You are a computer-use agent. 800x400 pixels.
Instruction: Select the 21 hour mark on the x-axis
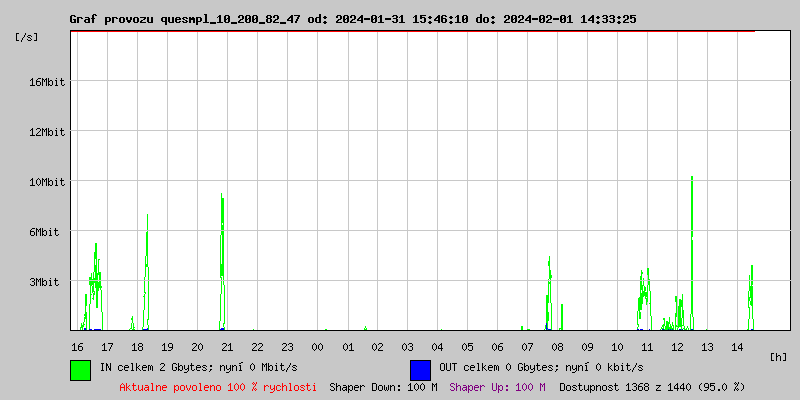click(227, 346)
